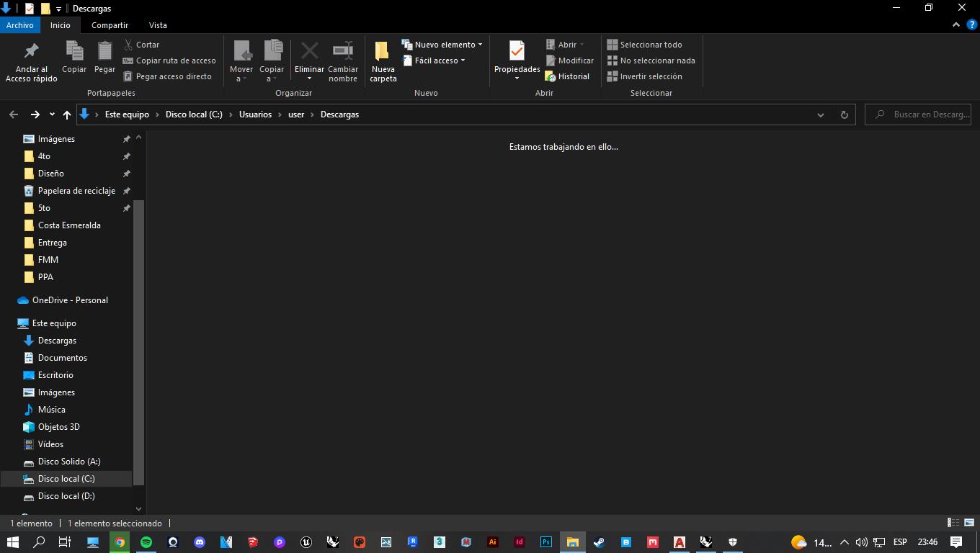
Task: Switch to details view in status bar
Action: pos(953,523)
